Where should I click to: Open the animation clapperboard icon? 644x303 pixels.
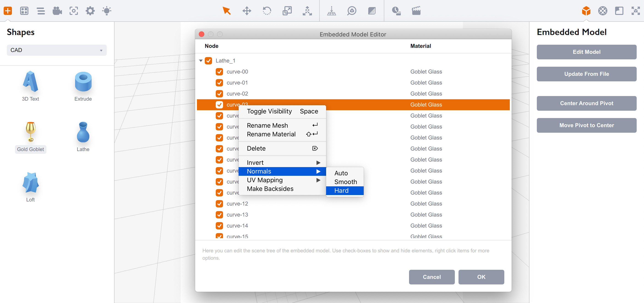pos(416,11)
